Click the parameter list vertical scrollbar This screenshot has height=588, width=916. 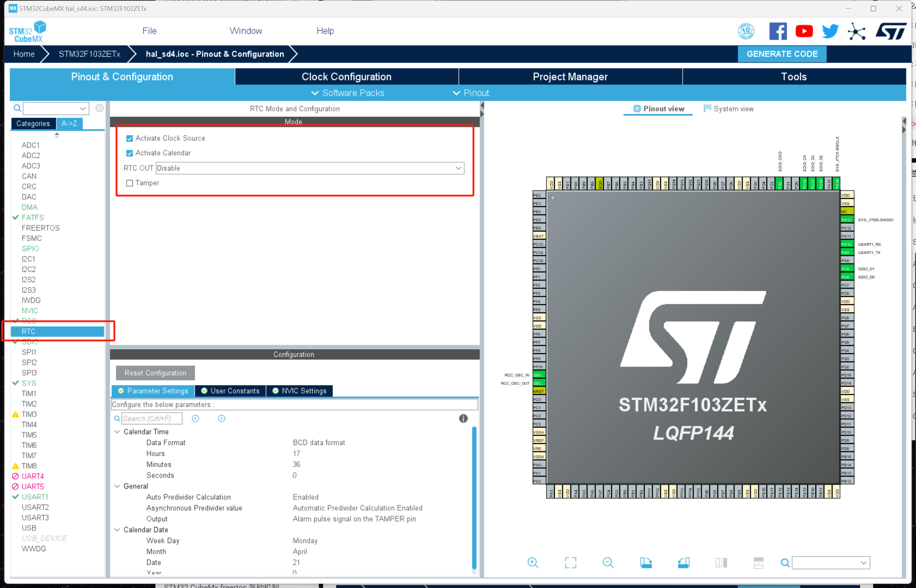click(x=474, y=498)
